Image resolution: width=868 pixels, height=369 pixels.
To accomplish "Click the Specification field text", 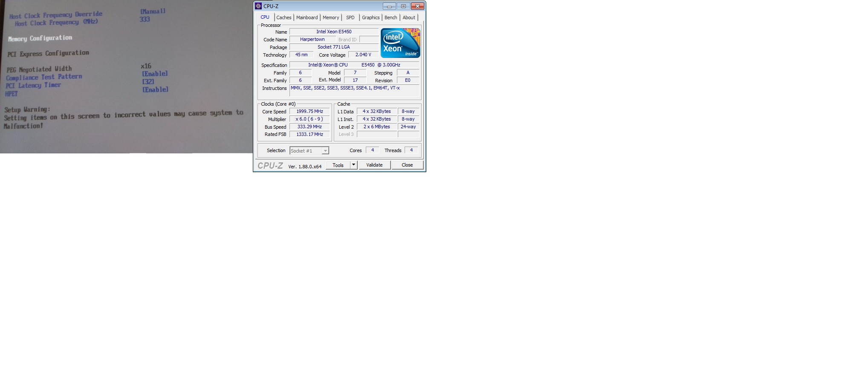I will tap(354, 65).
